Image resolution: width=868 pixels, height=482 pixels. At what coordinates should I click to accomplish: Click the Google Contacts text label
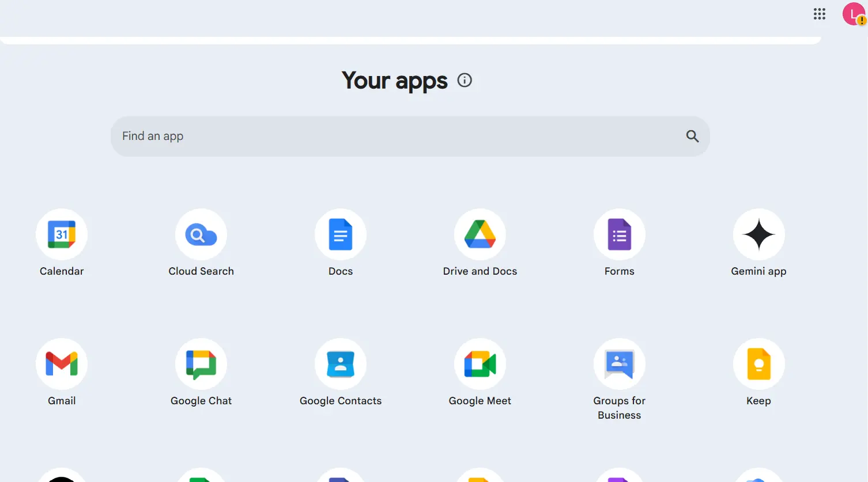(341, 401)
